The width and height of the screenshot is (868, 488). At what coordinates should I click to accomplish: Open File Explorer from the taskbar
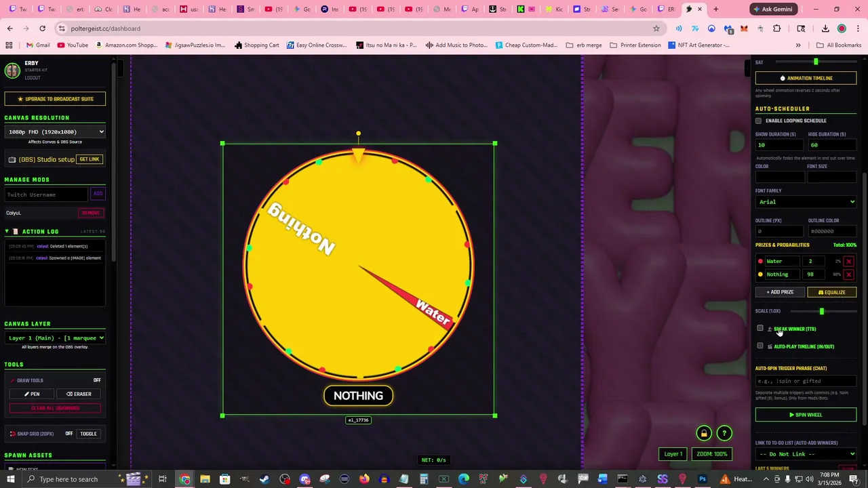click(x=205, y=479)
